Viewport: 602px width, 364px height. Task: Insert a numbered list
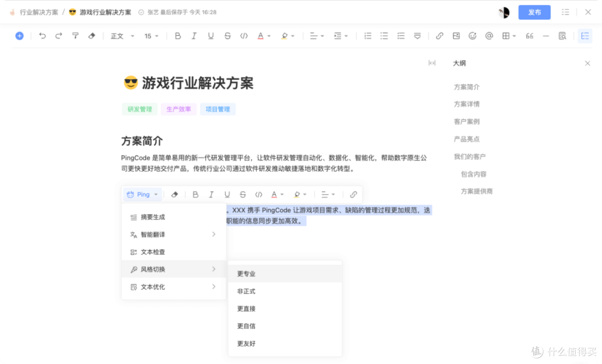368,36
